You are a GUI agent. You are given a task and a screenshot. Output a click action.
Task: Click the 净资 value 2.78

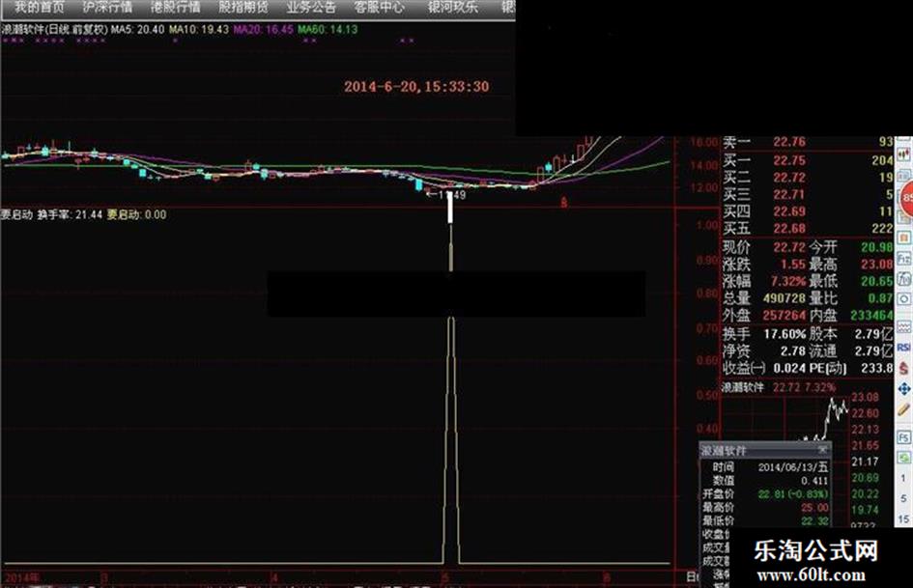[793, 351]
